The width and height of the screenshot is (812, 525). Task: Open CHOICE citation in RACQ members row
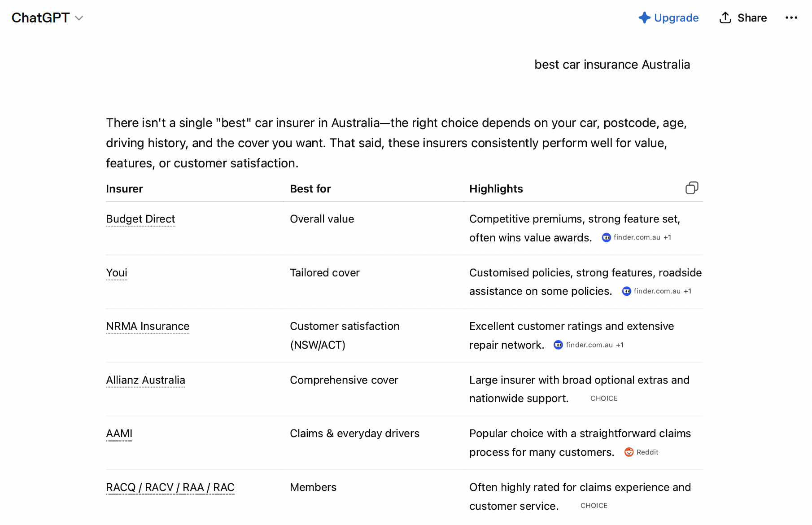tap(594, 506)
